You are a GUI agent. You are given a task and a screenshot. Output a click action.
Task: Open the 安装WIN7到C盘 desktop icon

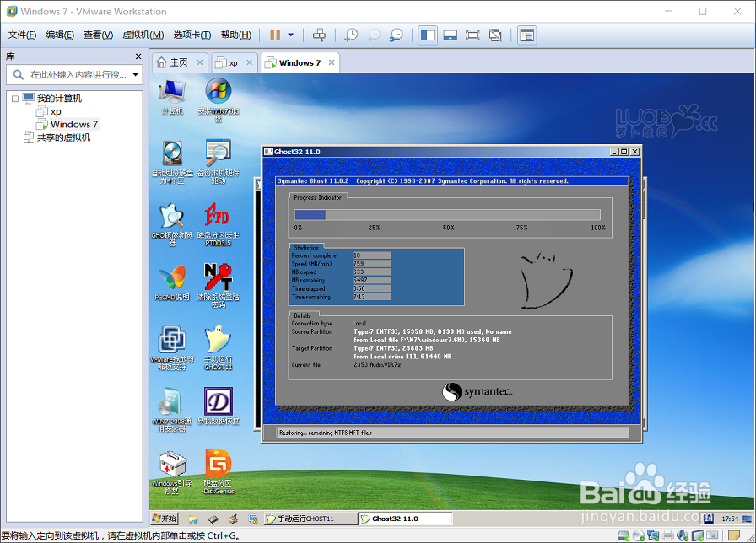pyautogui.click(x=219, y=99)
